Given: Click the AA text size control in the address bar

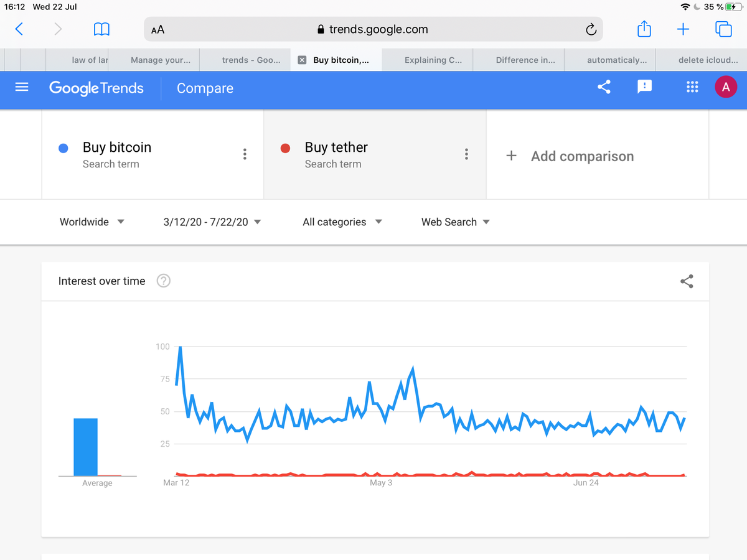Looking at the screenshot, I should point(157,29).
